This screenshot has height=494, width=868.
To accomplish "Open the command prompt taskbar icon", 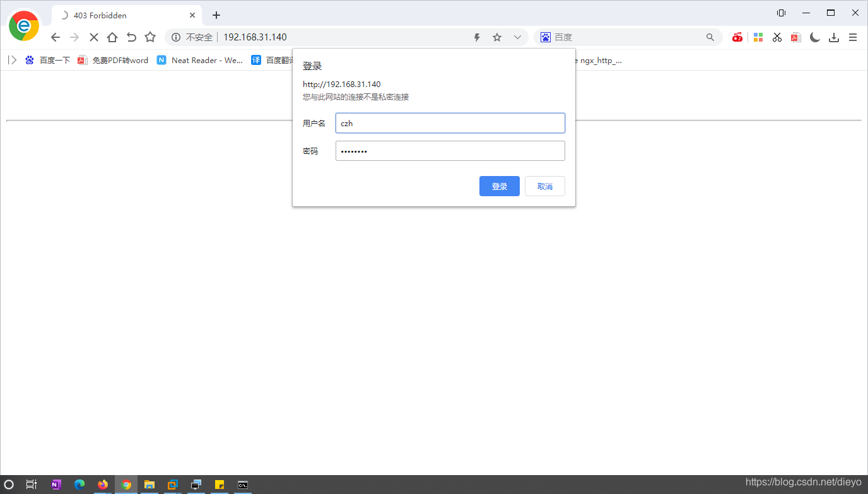I will [x=243, y=485].
